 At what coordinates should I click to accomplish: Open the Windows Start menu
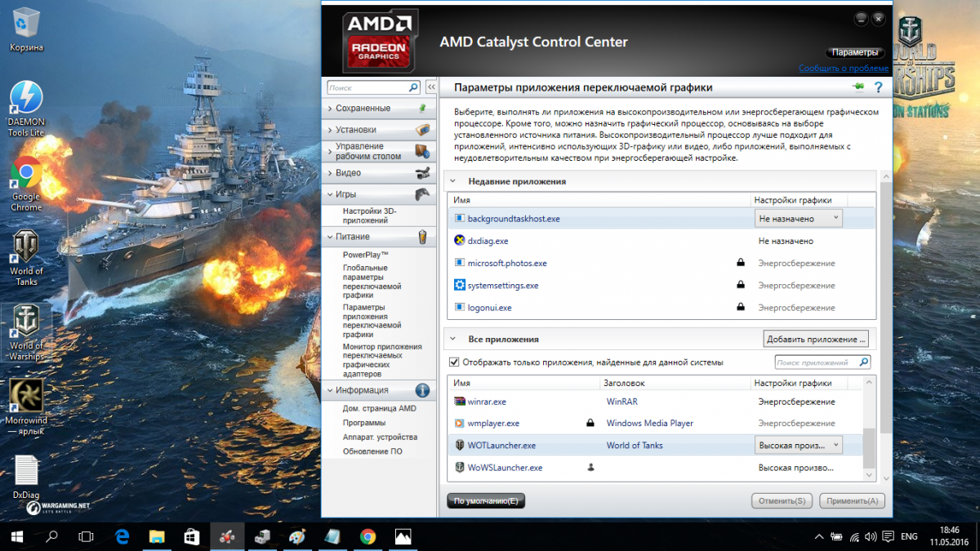click(x=16, y=536)
